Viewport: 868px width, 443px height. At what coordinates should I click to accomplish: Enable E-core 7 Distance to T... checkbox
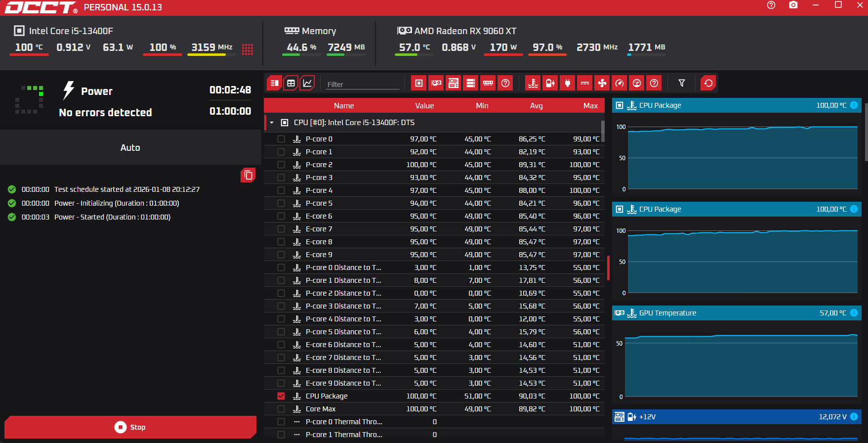tap(281, 357)
